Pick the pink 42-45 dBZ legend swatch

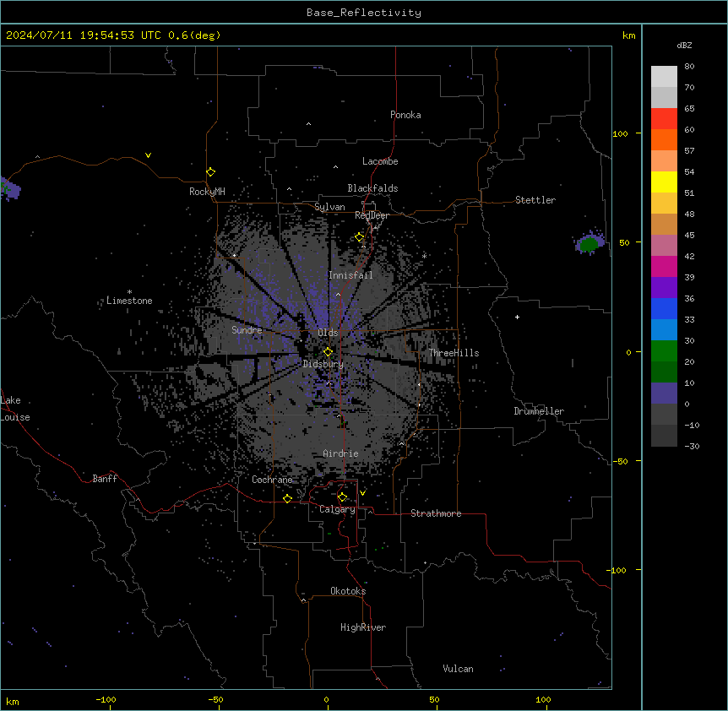pos(664,245)
